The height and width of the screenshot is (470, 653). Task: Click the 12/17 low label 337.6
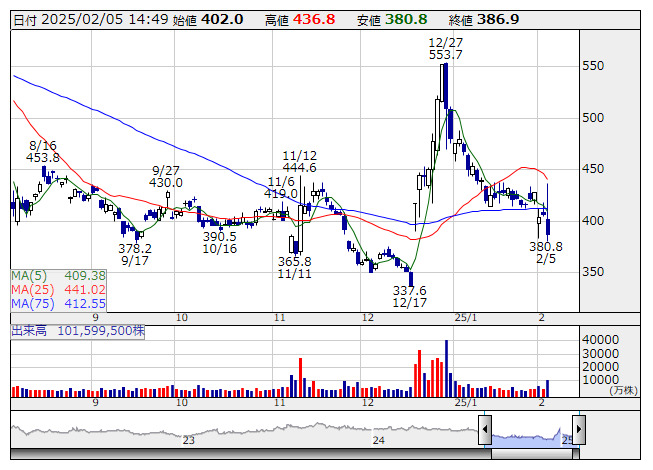(409, 290)
